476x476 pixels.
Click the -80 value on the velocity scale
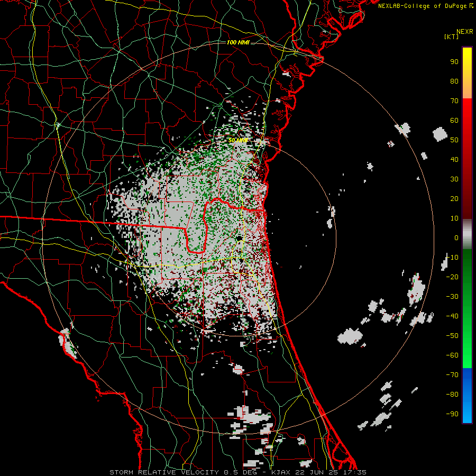click(x=452, y=395)
